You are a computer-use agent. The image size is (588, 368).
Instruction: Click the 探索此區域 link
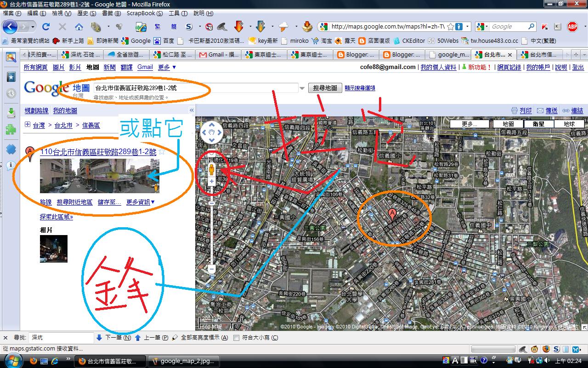point(56,217)
